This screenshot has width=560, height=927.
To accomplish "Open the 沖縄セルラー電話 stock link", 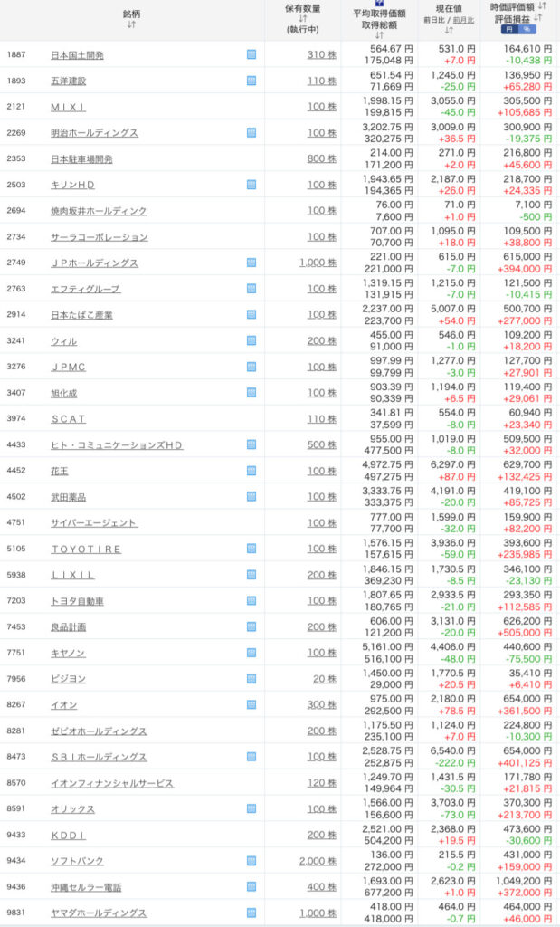I will (85, 887).
